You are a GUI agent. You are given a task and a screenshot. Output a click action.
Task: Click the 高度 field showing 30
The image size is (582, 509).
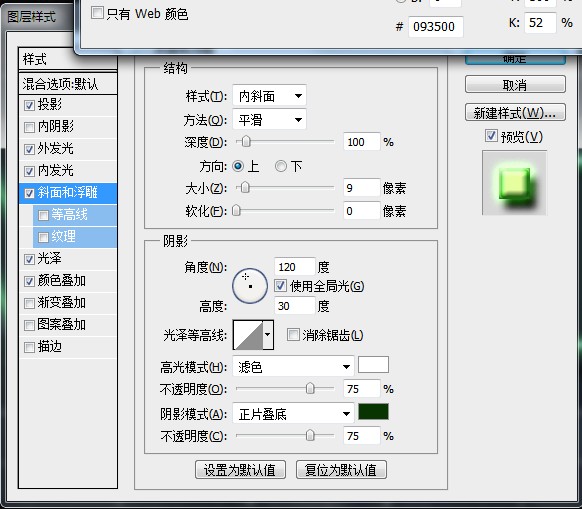[x=295, y=306]
